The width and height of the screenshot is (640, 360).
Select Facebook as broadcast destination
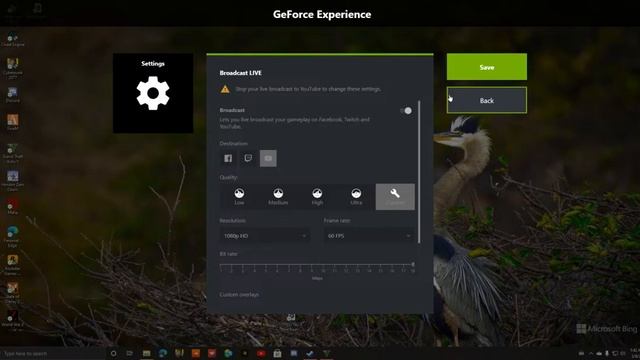tap(228, 158)
